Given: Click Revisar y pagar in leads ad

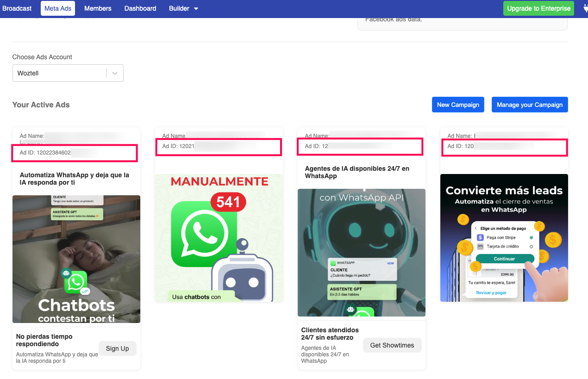Looking at the screenshot, I should click(x=491, y=293).
